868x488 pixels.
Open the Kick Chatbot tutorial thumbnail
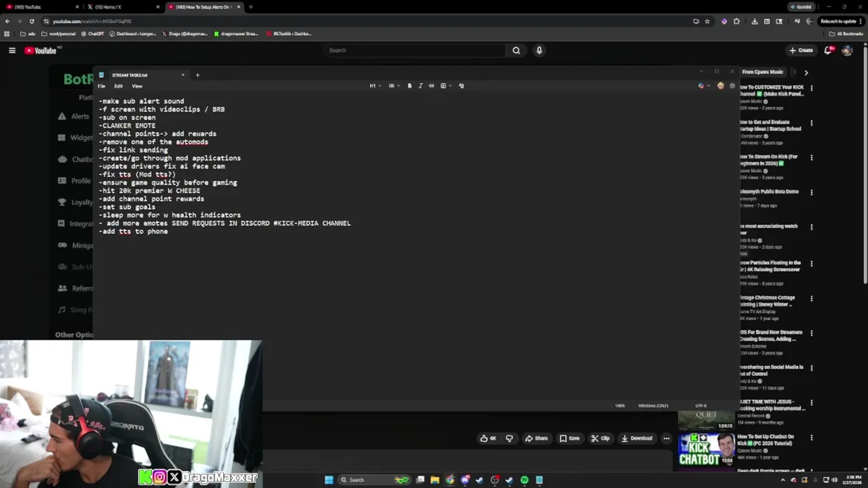707,449
